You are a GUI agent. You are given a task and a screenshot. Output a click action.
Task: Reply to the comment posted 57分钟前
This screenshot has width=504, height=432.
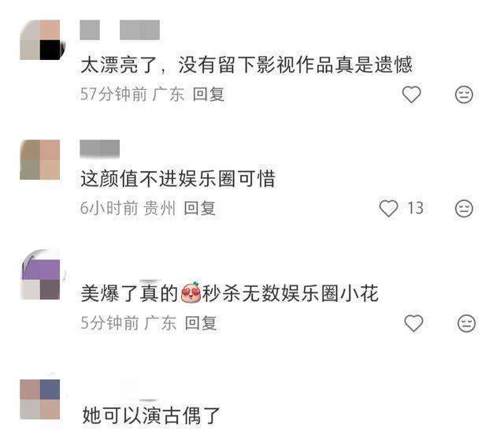click(208, 95)
